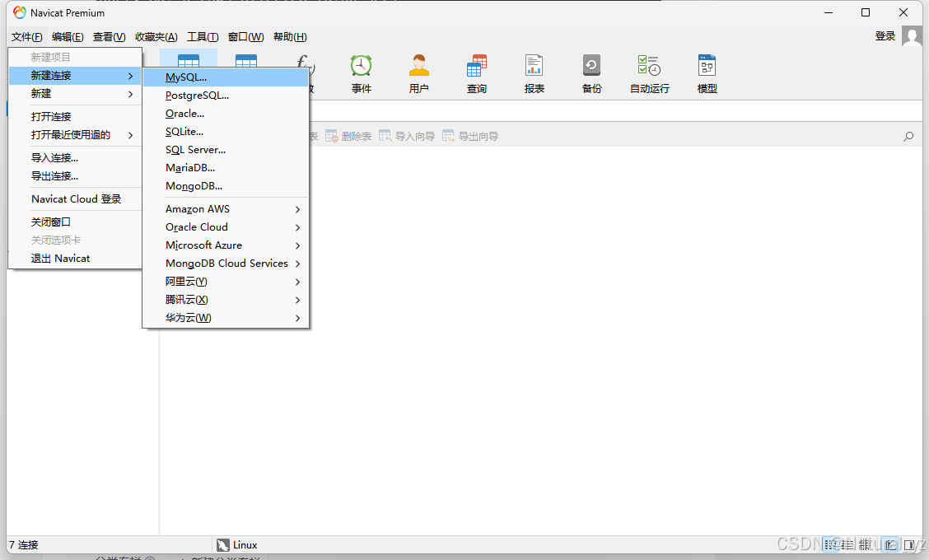The image size is (929, 560).
Task: Expand the 腾讯云(X) submenu
Action: (226, 300)
